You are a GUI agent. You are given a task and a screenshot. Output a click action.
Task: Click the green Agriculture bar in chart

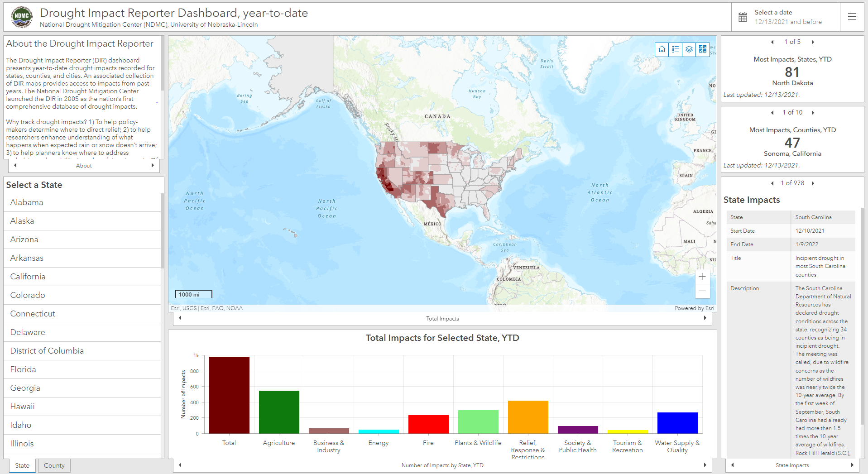tap(279, 412)
